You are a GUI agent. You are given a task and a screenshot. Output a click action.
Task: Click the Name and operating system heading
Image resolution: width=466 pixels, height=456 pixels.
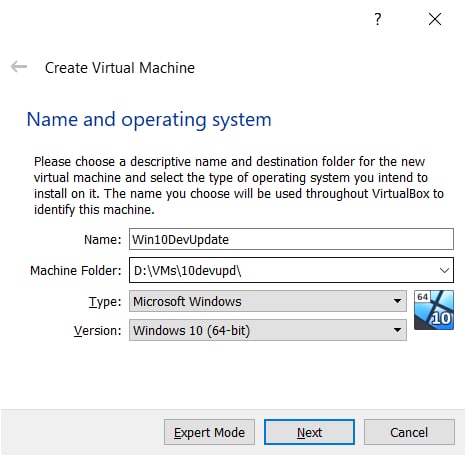point(149,120)
